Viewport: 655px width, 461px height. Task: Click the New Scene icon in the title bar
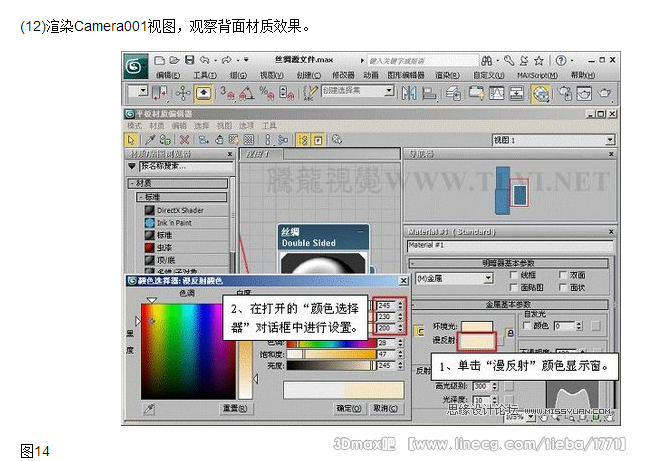(x=159, y=60)
